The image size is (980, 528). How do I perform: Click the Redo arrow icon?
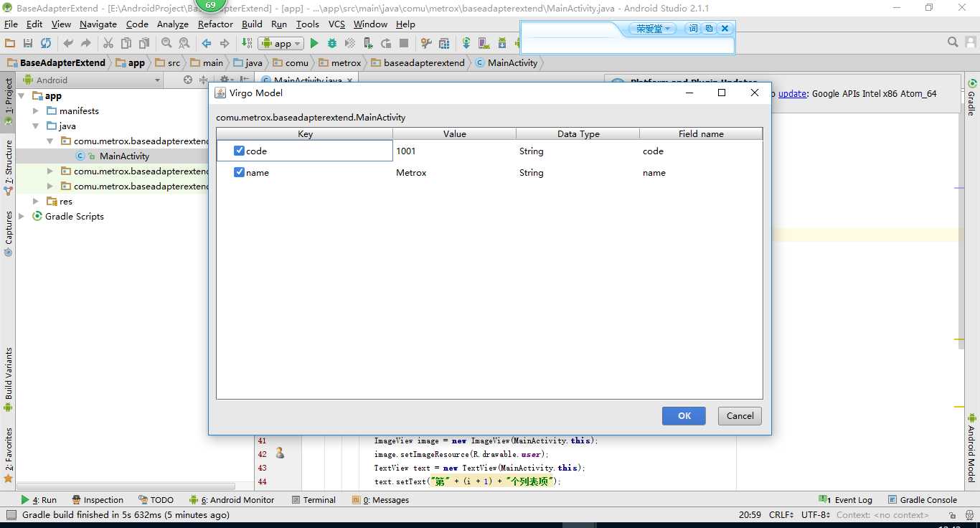tap(86, 43)
